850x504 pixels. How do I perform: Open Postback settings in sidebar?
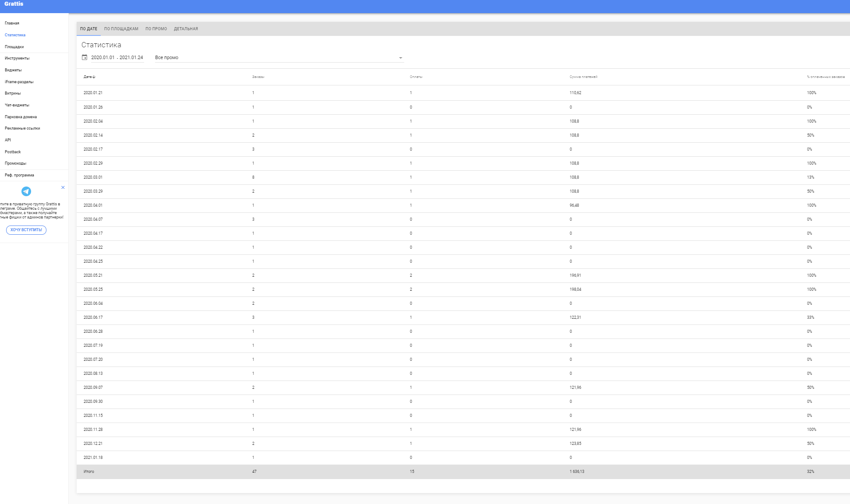(x=13, y=152)
